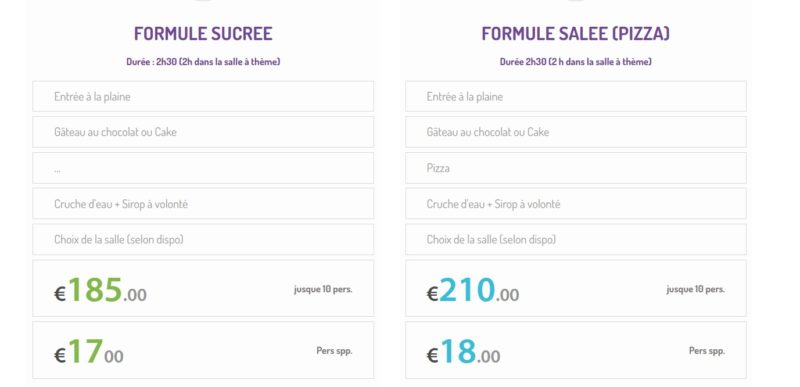Click 'Entrée à la plaine' row in Salee formula
Screen dimensions: 800x387
point(576,96)
